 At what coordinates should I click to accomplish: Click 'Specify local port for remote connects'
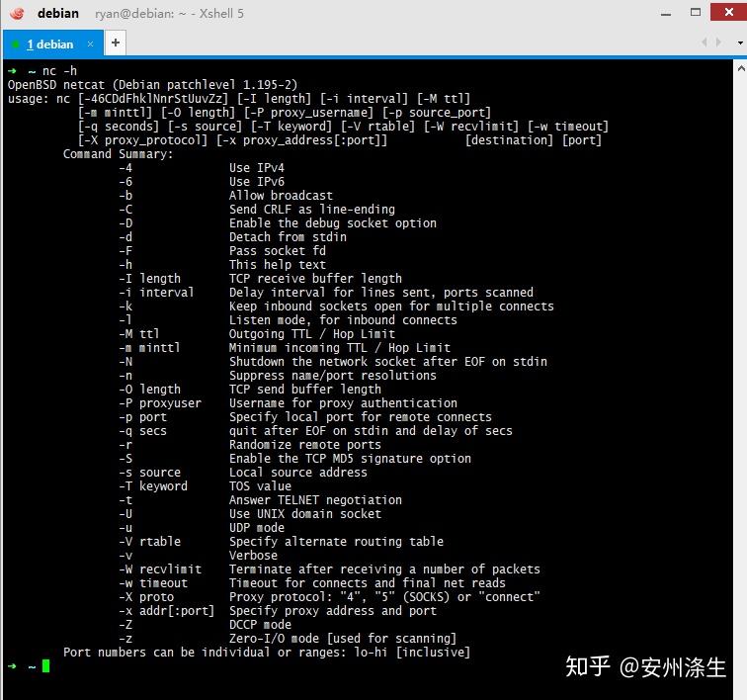(361, 417)
